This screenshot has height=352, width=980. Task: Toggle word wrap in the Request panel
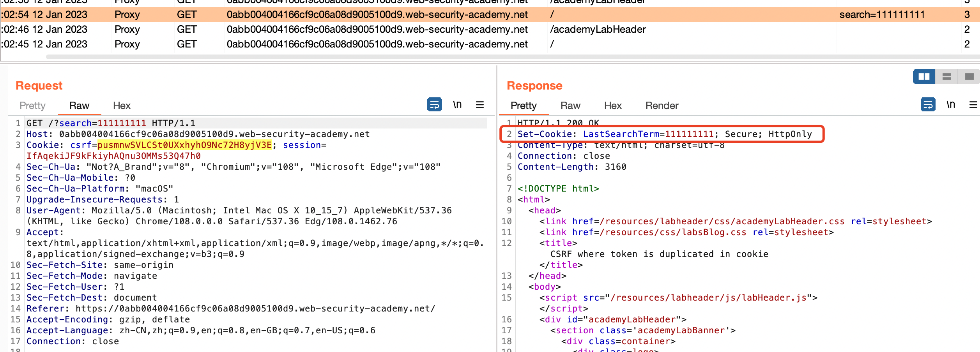[434, 105]
